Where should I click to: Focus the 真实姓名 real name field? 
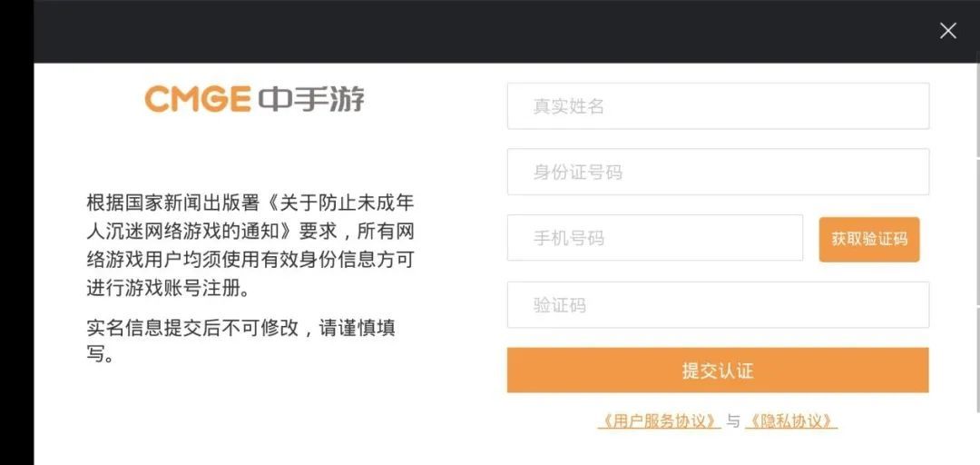click(x=718, y=106)
